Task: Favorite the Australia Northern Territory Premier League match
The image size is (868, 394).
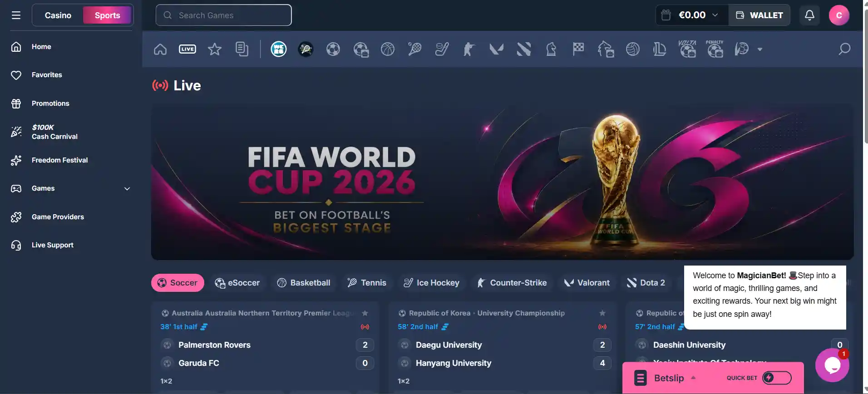Action: pyautogui.click(x=365, y=313)
